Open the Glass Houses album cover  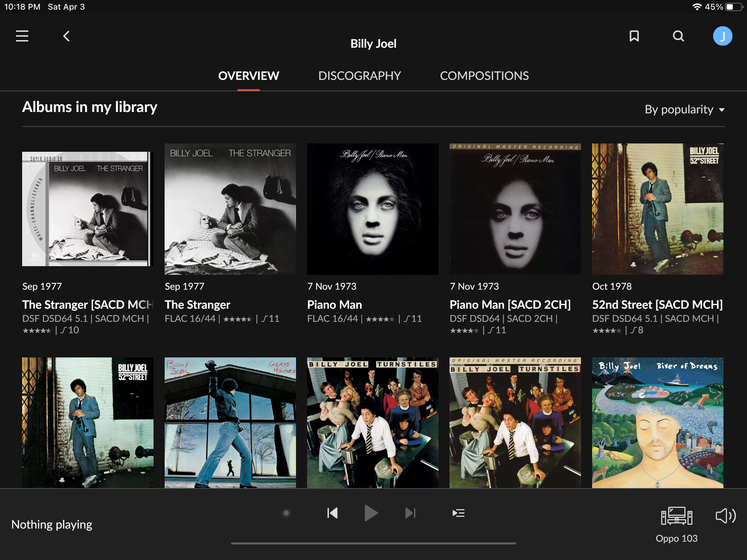click(x=230, y=422)
